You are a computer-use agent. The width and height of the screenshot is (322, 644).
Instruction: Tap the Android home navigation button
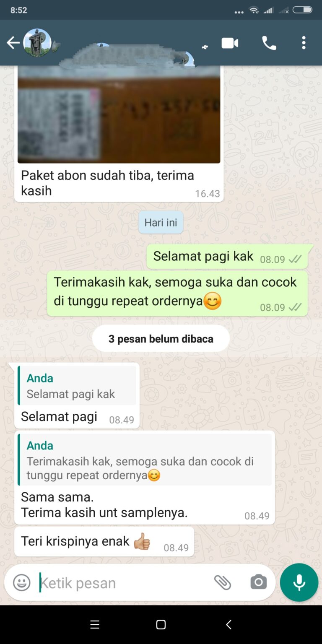coord(161,624)
